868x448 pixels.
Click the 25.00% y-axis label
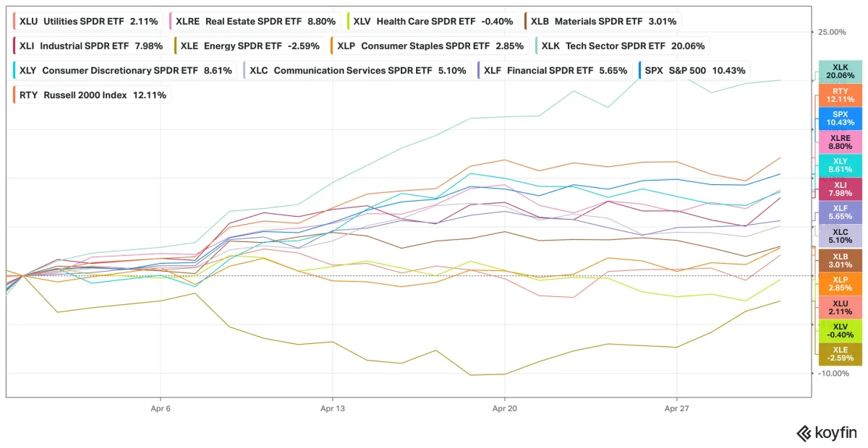click(x=832, y=33)
